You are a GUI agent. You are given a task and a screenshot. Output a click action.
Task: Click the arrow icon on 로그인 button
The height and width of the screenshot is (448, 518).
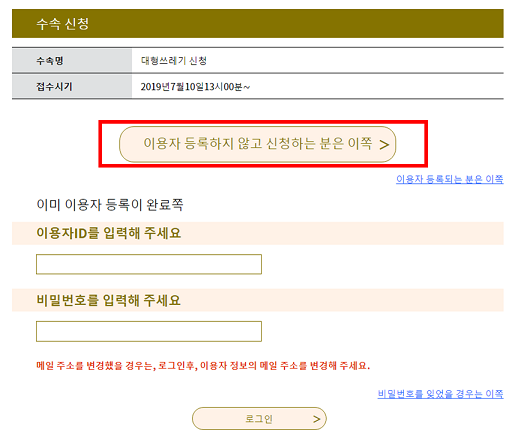click(x=317, y=419)
